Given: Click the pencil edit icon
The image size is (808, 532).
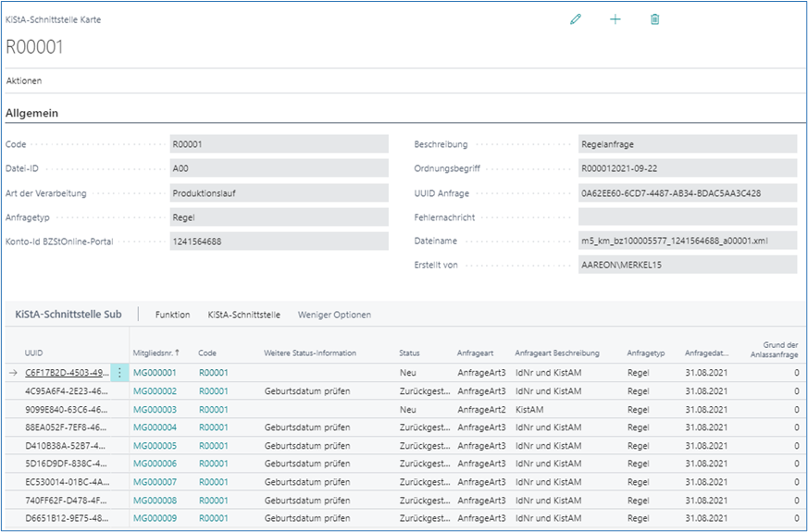Looking at the screenshot, I should (576, 19).
